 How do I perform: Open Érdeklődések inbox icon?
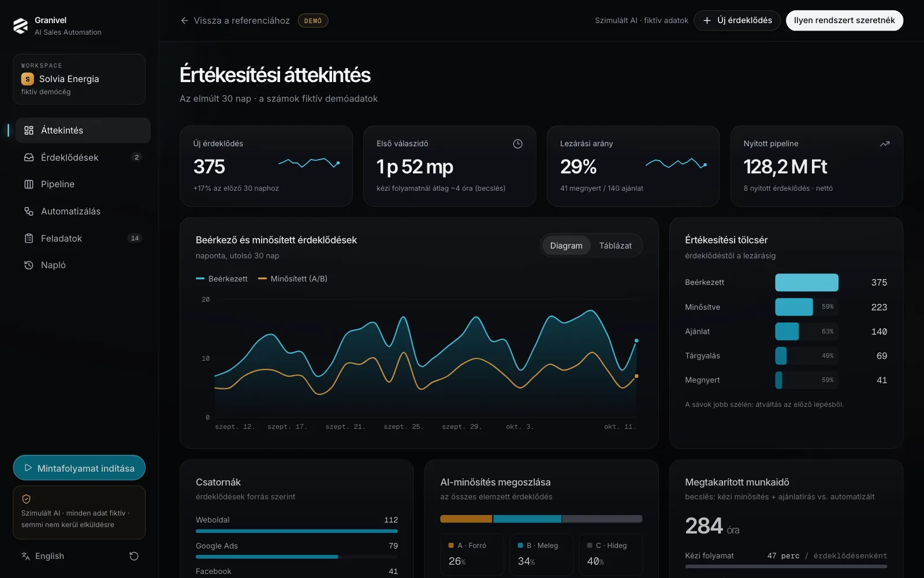tap(29, 157)
